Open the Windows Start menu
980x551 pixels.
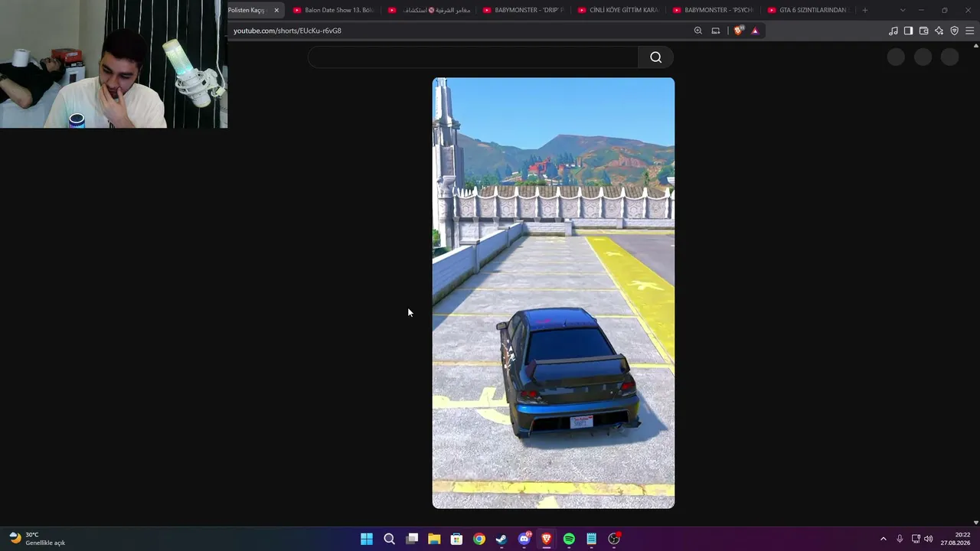click(367, 539)
